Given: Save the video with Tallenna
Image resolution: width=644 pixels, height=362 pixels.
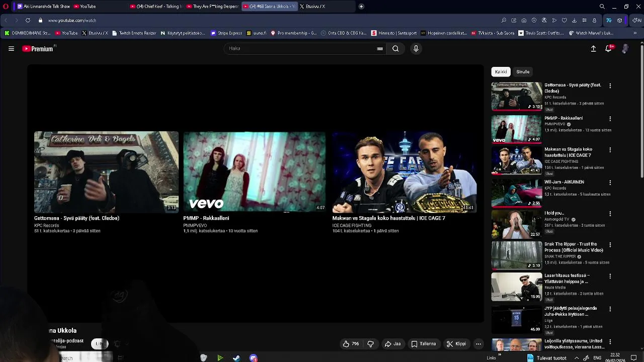Looking at the screenshot, I should [x=424, y=344].
